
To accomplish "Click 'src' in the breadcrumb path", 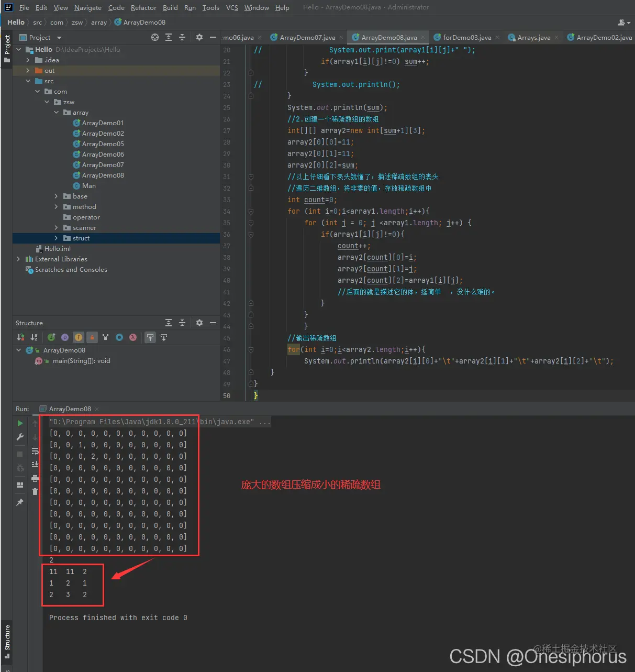I will click(37, 23).
